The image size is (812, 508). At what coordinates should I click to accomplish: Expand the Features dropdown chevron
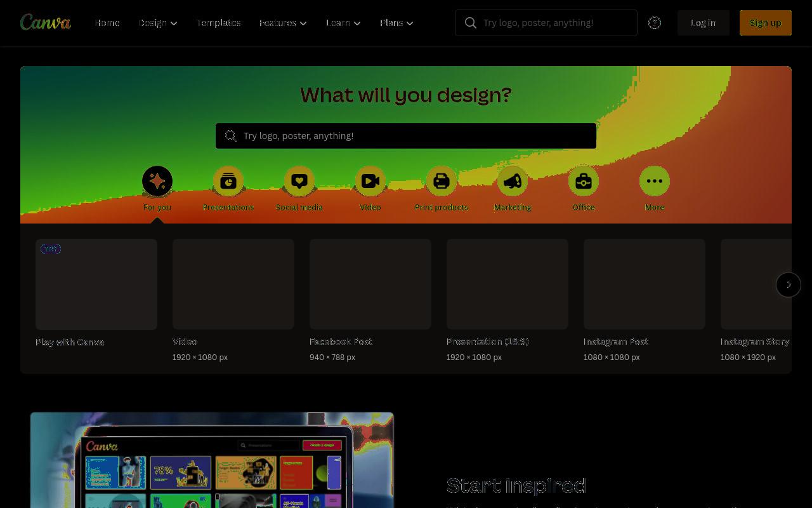click(x=303, y=23)
